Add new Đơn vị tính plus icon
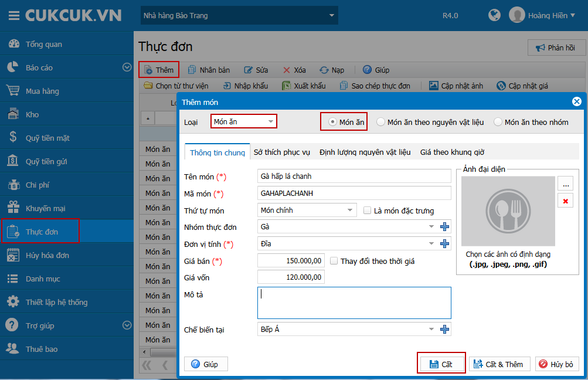Screen dimensions: 588x380 (444, 243)
